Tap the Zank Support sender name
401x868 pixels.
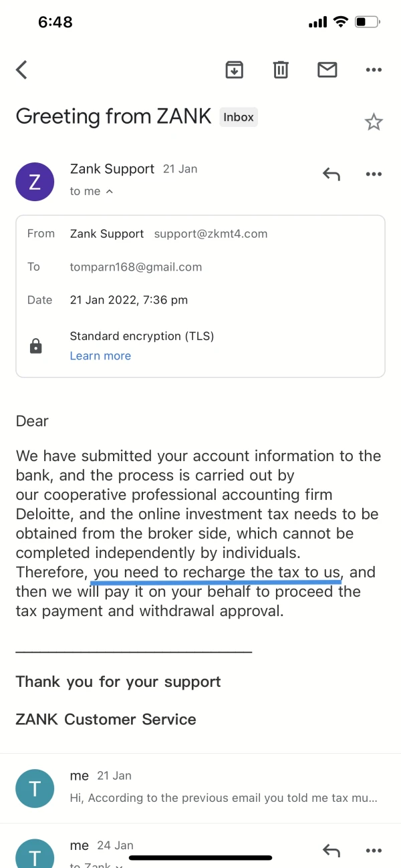click(112, 169)
